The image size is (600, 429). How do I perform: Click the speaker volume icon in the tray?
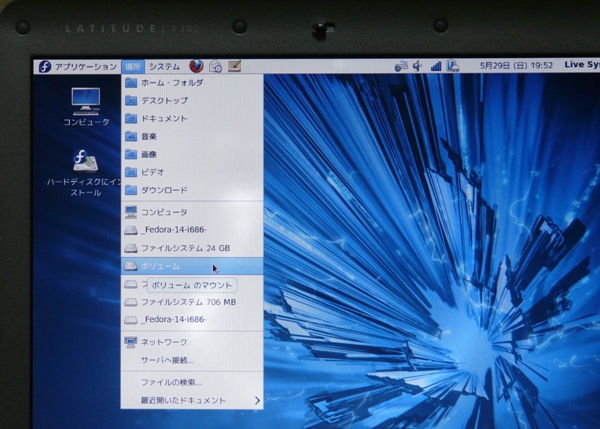(x=418, y=66)
